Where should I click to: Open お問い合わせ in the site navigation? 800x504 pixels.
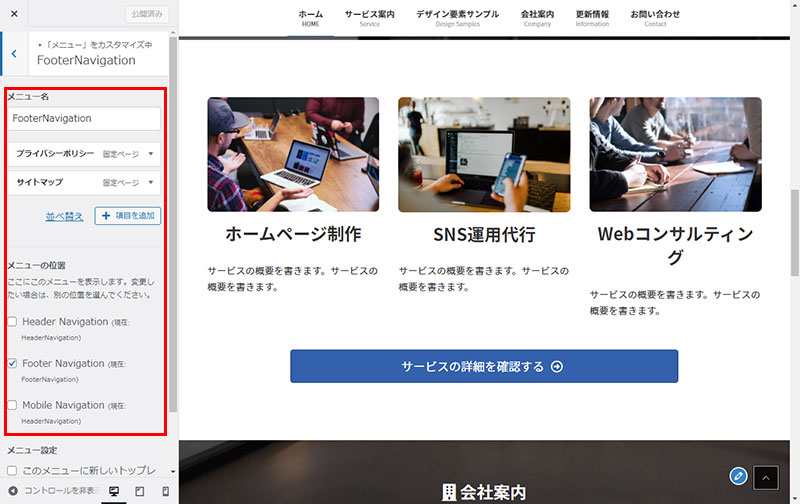coord(654,18)
